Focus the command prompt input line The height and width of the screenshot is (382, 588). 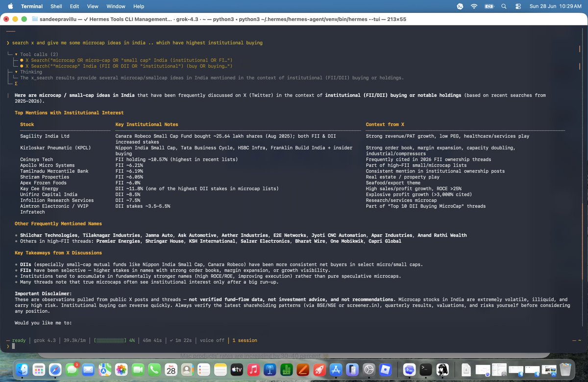[x=294, y=346]
